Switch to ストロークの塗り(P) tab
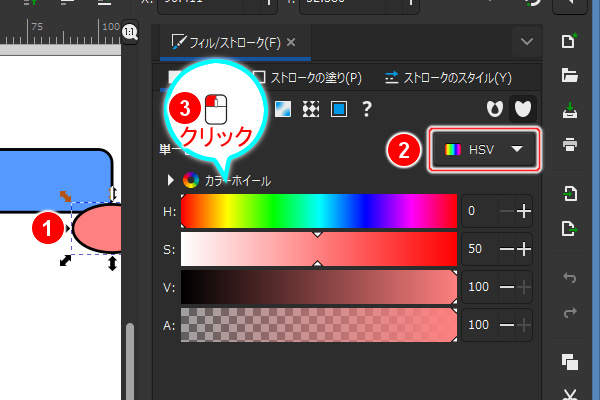The width and height of the screenshot is (600, 400). tap(308, 78)
